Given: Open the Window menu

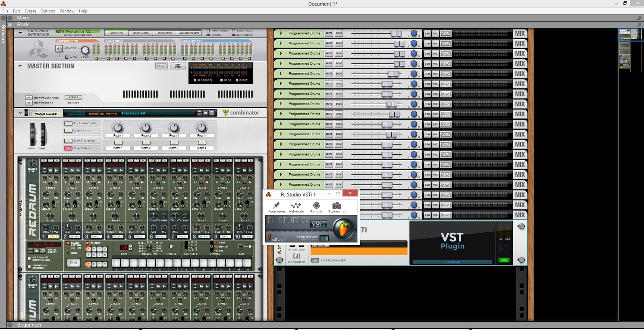Looking at the screenshot, I should point(67,11).
